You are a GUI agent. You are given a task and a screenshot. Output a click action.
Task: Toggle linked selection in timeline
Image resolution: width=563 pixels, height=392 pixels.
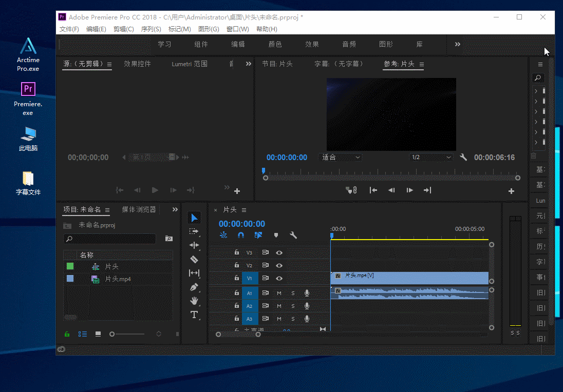[x=258, y=236]
